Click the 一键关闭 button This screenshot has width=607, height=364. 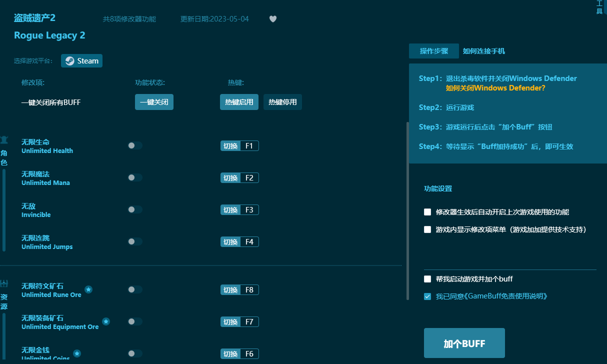154,102
